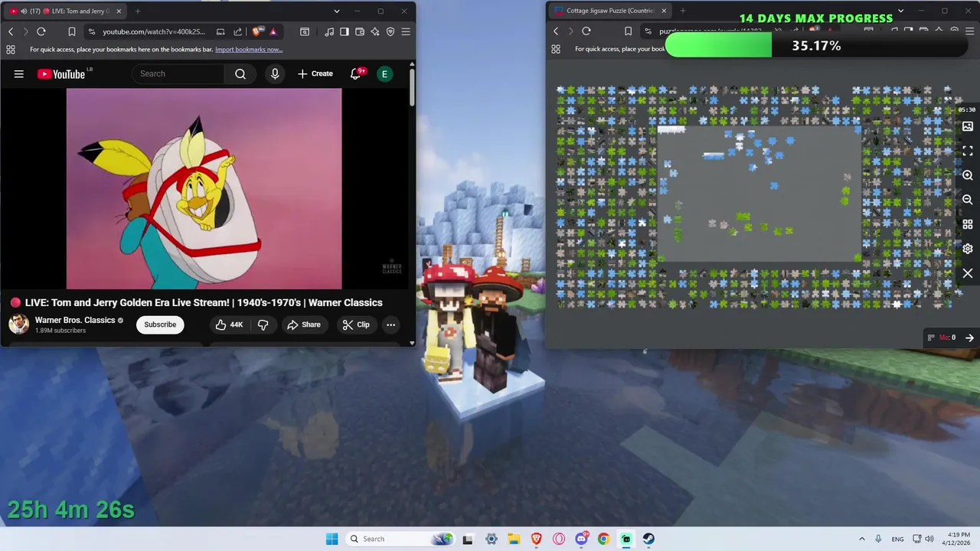Open the ENG language switcher in system tray
980x551 pixels.
[897, 539]
